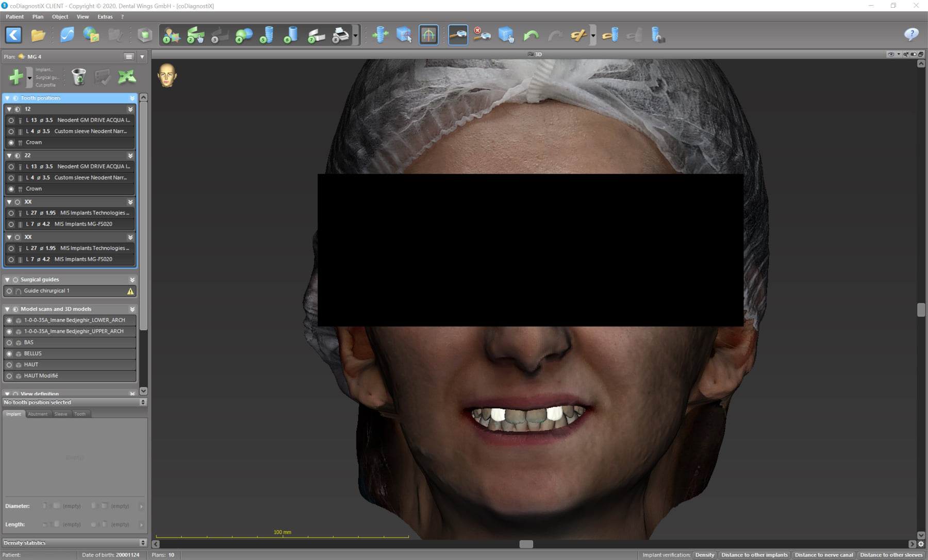This screenshot has height=560, width=928.
Task: Open the plan MG 4 dropdown arrow
Action: (142, 57)
